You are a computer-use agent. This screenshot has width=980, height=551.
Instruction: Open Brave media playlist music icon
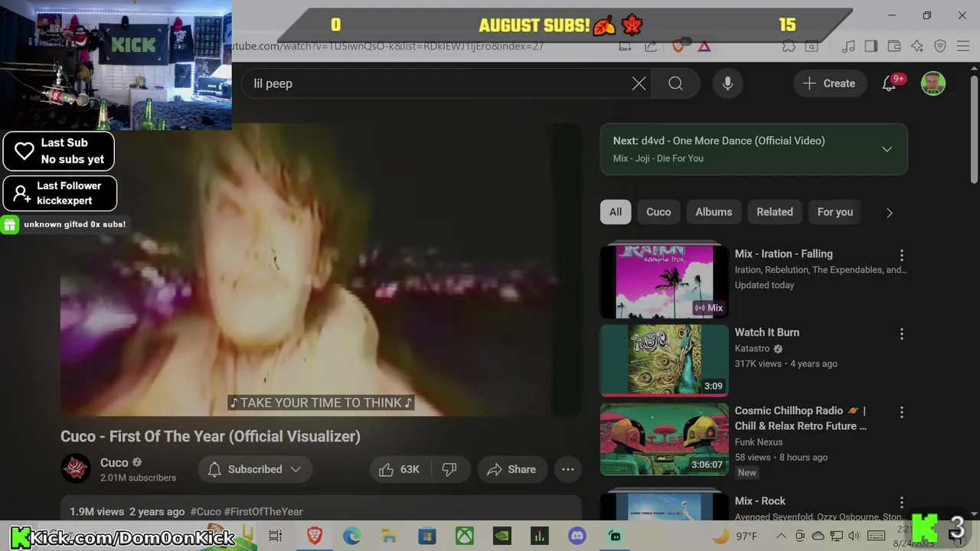(x=848, y=46)
